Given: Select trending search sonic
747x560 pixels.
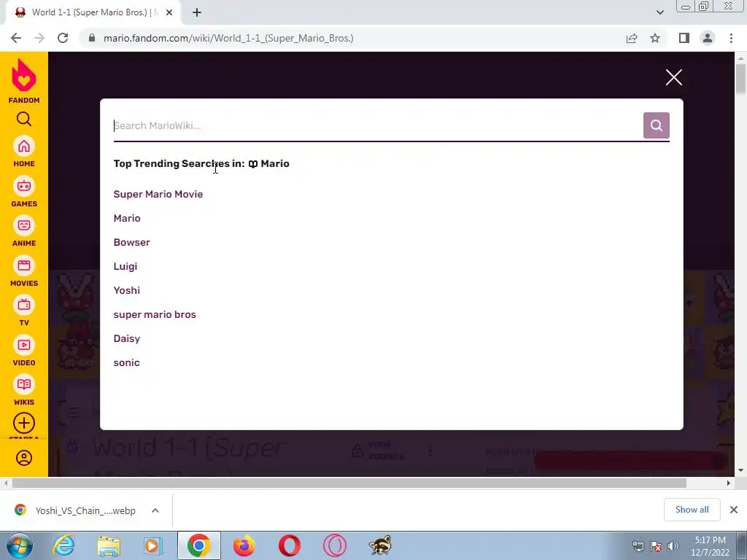Looking at the screenshot, I should [126, 363].
